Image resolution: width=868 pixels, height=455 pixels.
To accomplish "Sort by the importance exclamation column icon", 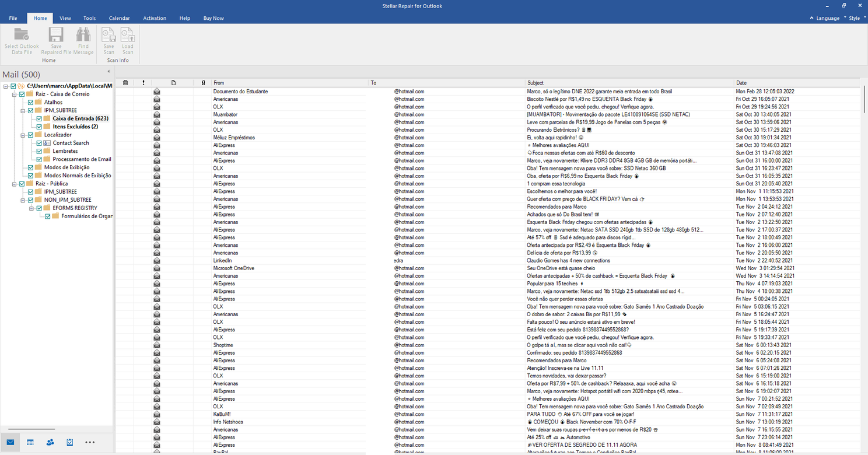I will tap(143, 83).
